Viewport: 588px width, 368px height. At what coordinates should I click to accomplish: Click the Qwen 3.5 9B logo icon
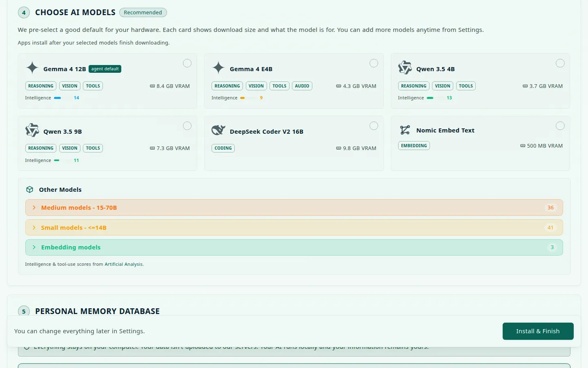32,130
